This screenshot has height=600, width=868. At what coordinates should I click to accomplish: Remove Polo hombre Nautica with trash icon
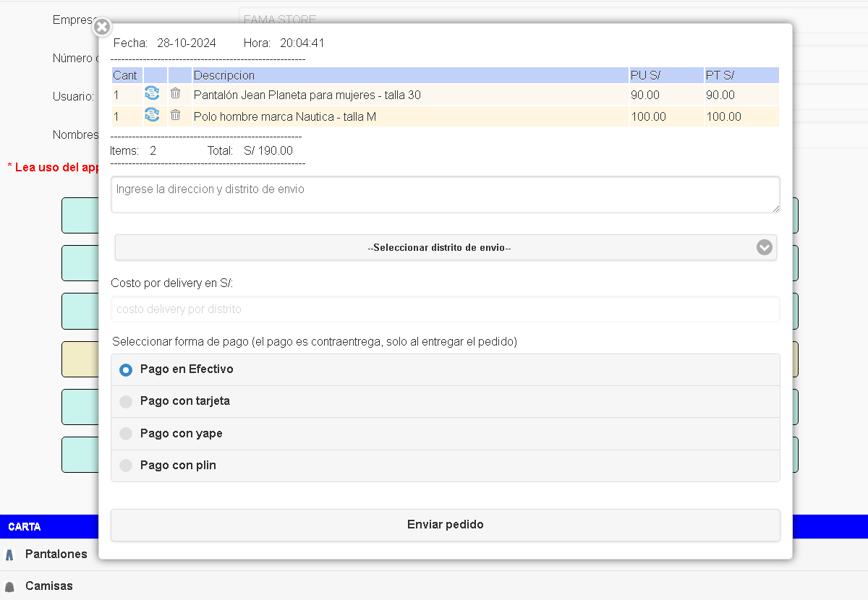tap(175, 115)
